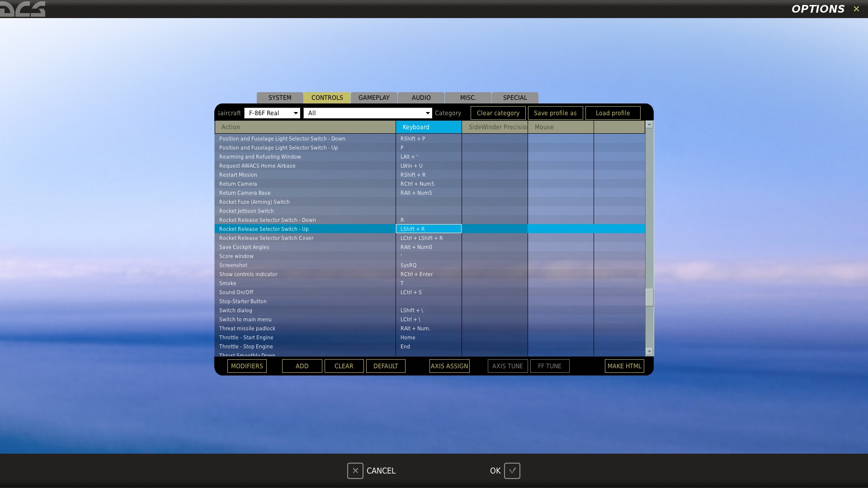This screenshot has height=488, width=868.
Task: Click the SideWinder Precision column header
Action: pyautogui.click(x=495, y=127)
